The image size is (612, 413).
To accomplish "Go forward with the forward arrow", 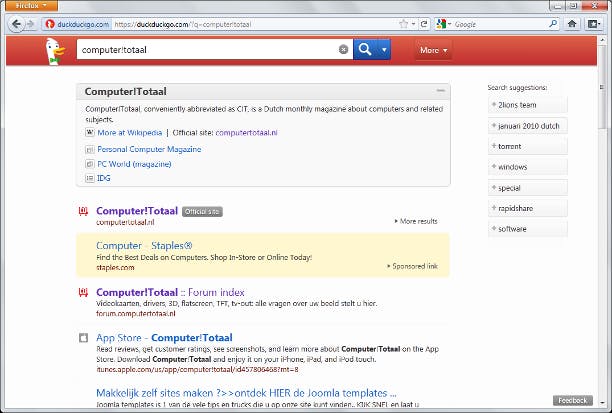I will [31, 24].
